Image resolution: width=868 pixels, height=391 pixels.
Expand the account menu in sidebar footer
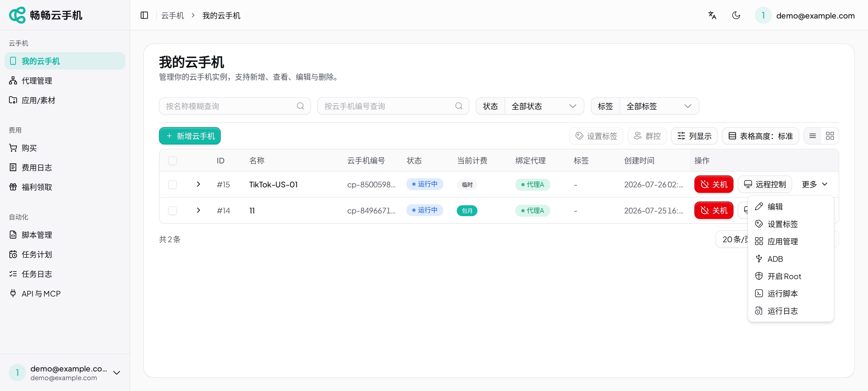[117, 373]
